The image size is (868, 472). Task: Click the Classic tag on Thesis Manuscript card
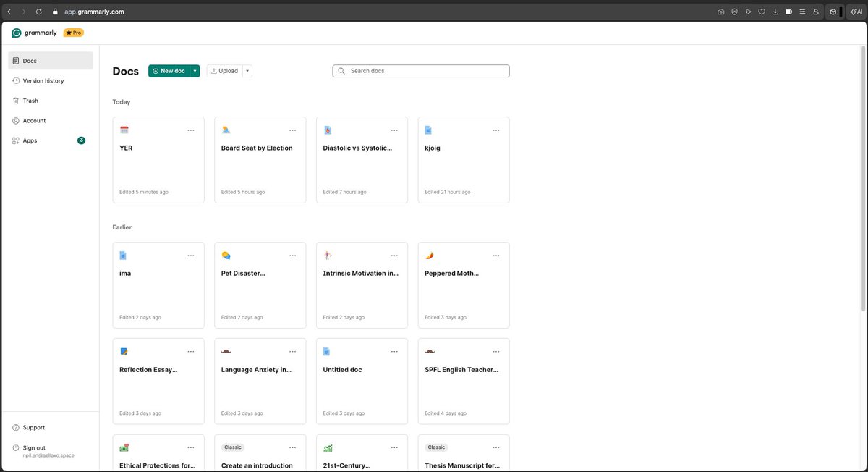click(x=436, y=447)
